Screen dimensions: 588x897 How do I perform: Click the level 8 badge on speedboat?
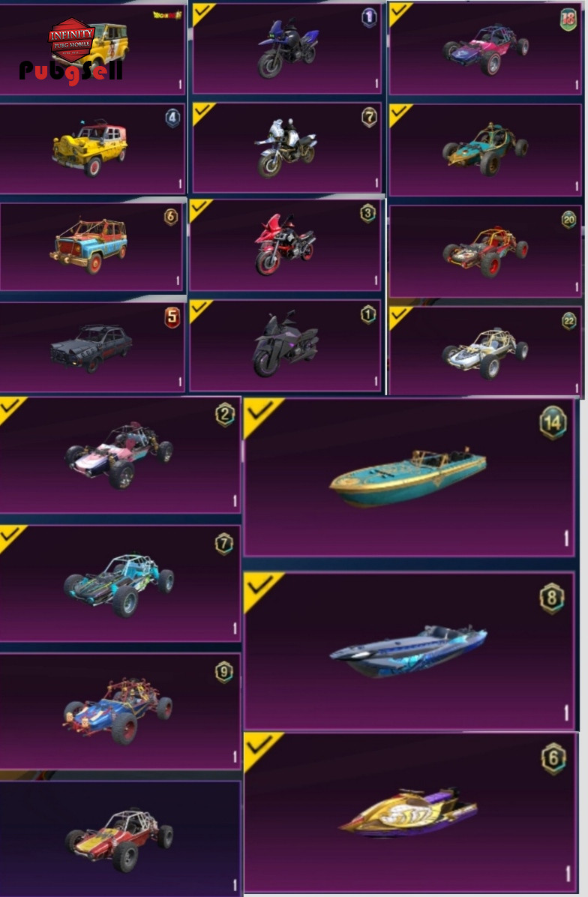pos(552,598)
